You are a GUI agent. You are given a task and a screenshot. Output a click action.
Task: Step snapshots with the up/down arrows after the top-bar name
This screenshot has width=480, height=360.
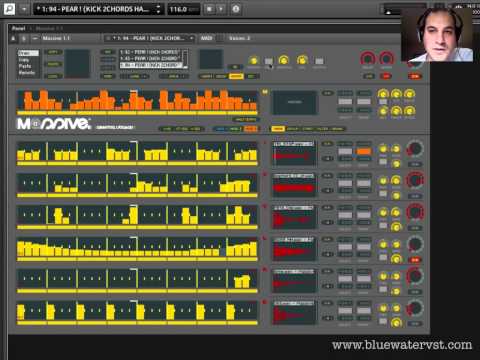(x=158, y=9)
